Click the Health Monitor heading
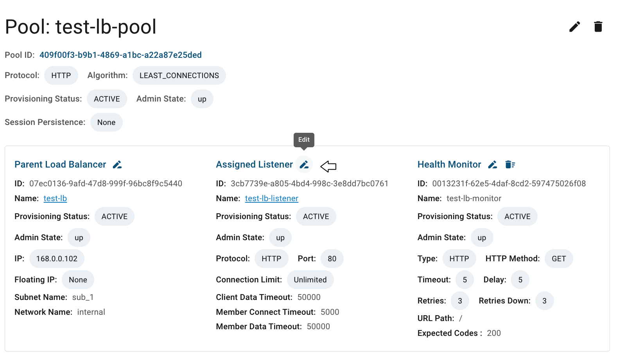This screenshot has height=364, width=617. coord(449,164)
